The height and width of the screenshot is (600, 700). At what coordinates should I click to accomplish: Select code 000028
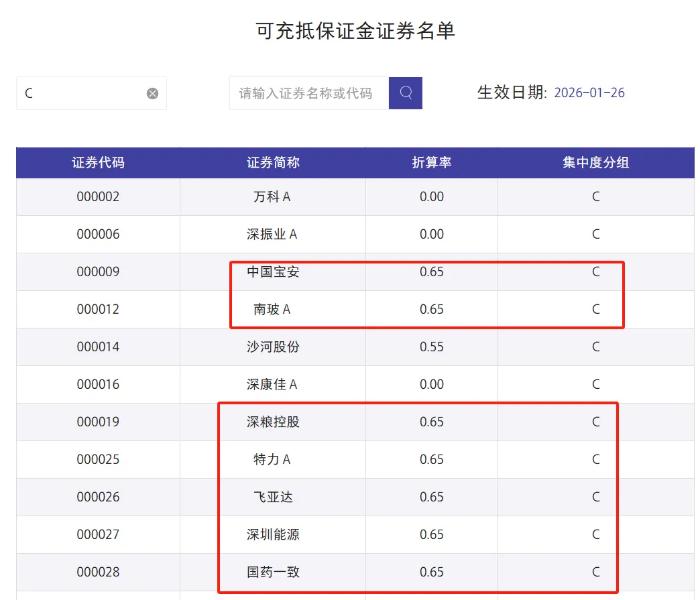[x=98, y=571]
